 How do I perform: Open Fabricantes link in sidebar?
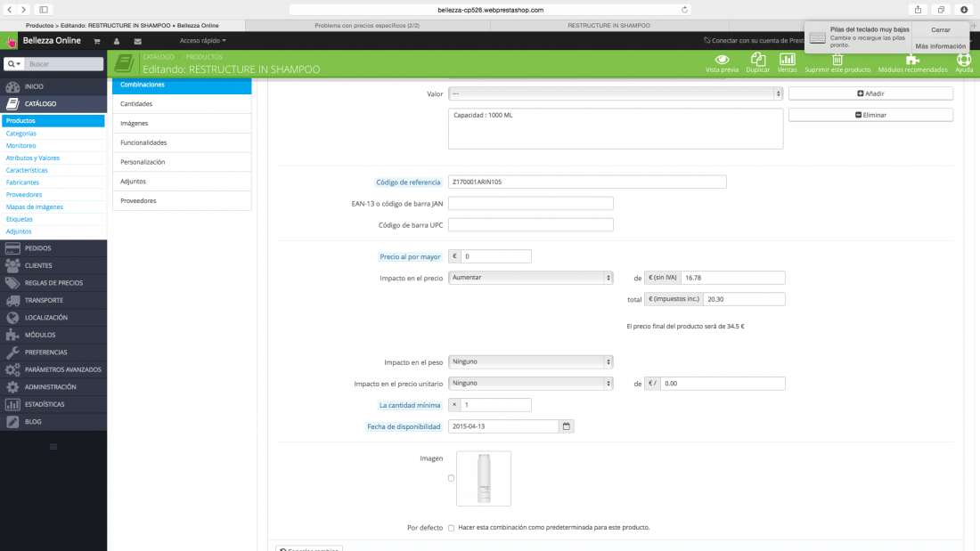tap(22, 182)
